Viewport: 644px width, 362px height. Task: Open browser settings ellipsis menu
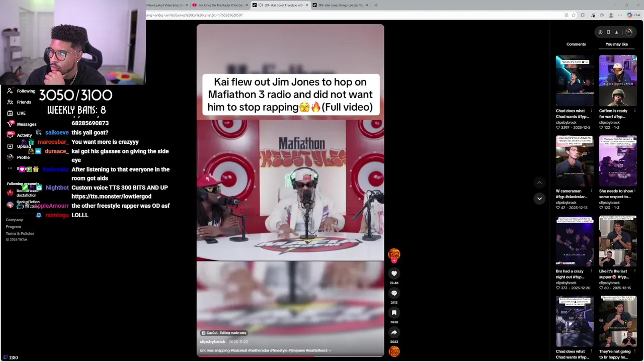[620, 15]
